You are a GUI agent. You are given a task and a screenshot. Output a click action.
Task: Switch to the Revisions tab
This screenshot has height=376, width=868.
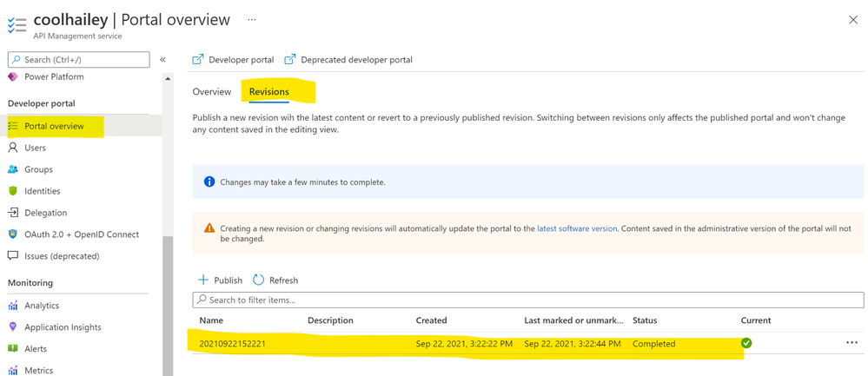pyautogui.click(x=269, y=91)
